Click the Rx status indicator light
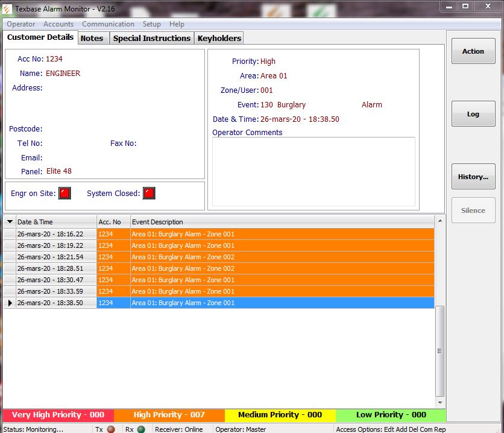The width and height of the screenshot is (504, 433). 140,429
